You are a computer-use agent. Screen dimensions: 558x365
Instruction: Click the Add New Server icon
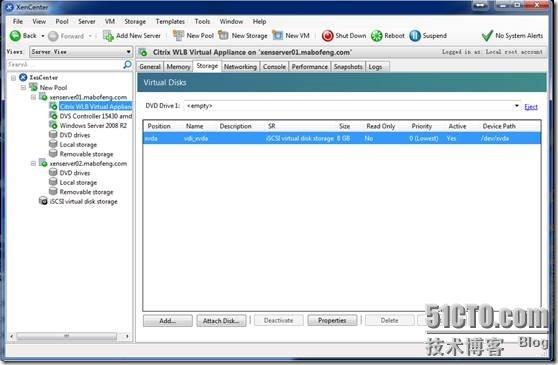[x=108, y=36]
